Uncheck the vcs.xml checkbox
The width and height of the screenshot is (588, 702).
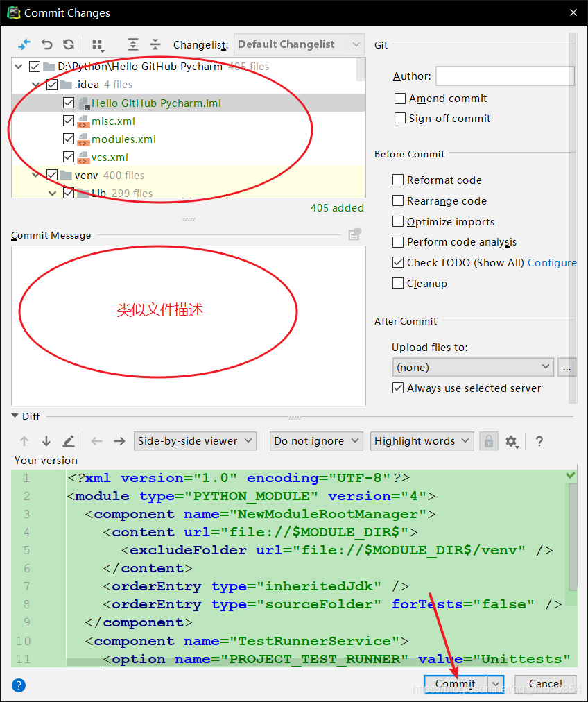click(x=69, y=157)
